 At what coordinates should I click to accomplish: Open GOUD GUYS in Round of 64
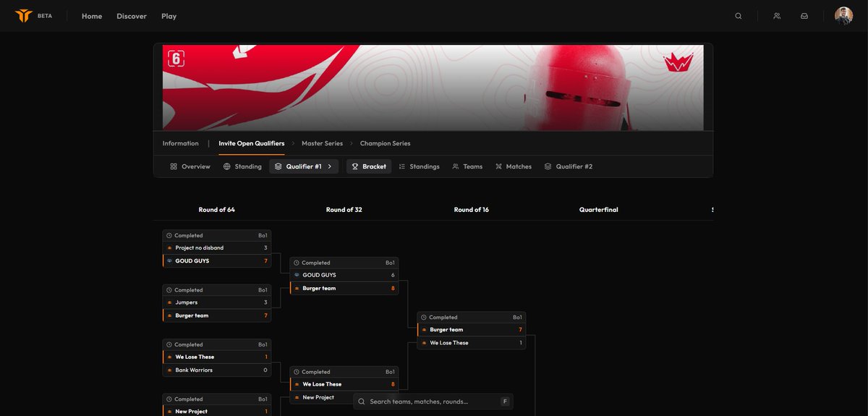point(217,261)
